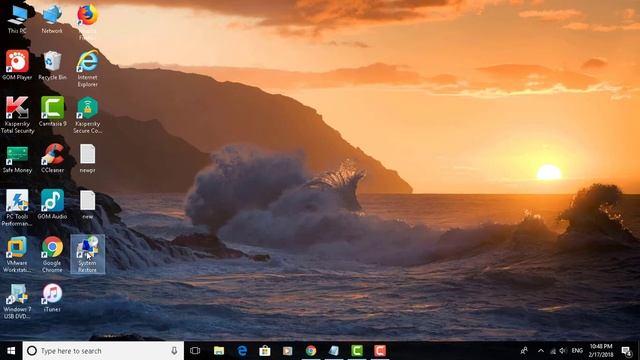The image size is (640, 360).
Task: Open the clock showing 10:48 PM
Action: coord(601,351)
